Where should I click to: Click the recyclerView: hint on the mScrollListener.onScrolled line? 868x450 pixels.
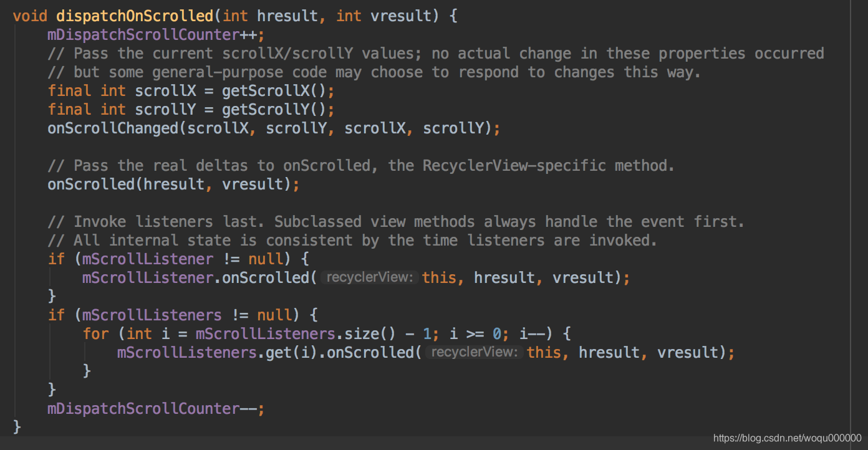[x=370, y=277]
